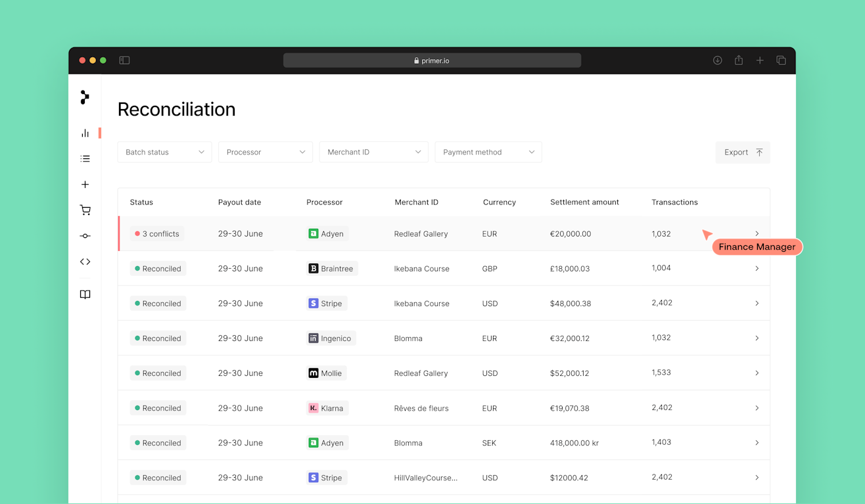865x504 pixels.
Task: Click the 3 conflicts status badge
Action: [x=157, y=234]
